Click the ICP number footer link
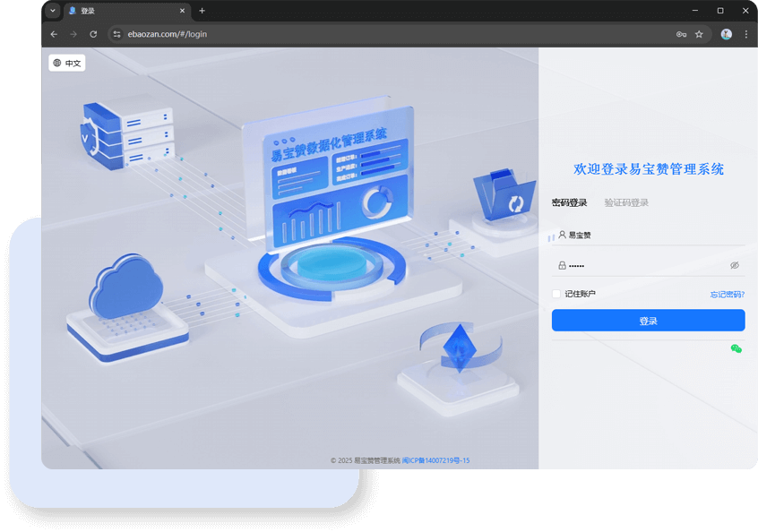 click(x=435, y=460)
